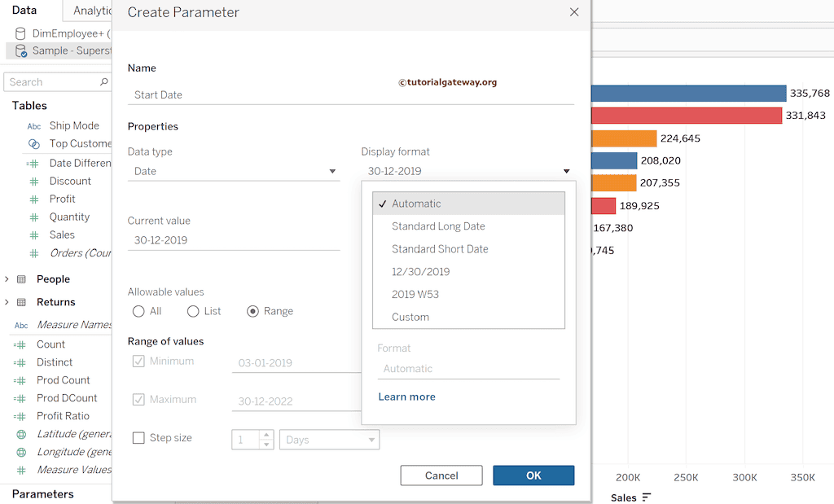Click the search magnifier icon
Screen dimensions: 834x504
click(103, 81)
